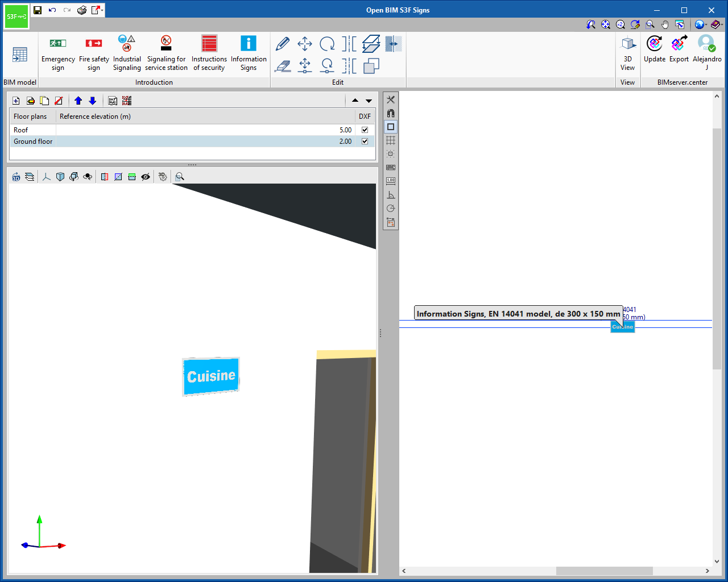This screenshot has height=582, width=728.
Task: Click the black down arrow above floor table
Action: pos(369,101)
